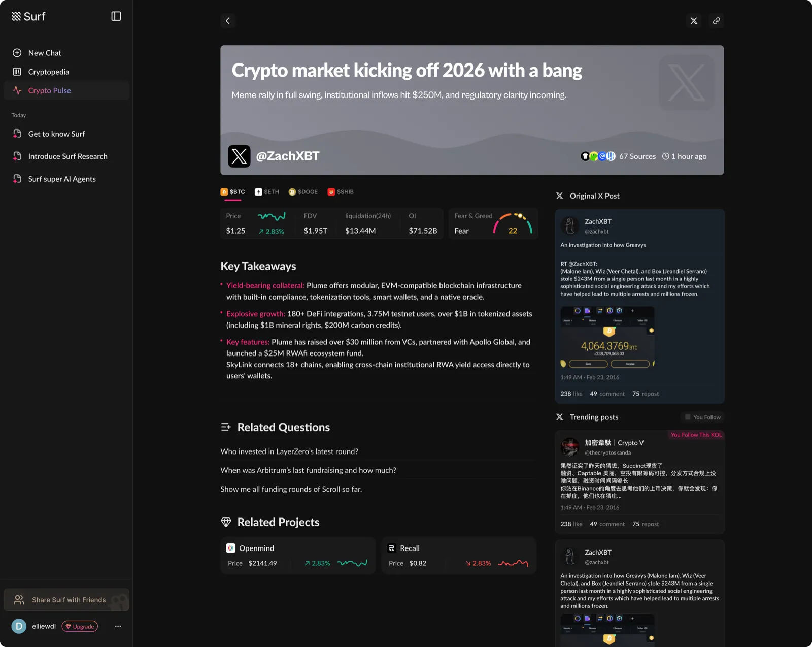Open the bottom trending post wallet image
812x647 pixels.
[x=607, y=630]
